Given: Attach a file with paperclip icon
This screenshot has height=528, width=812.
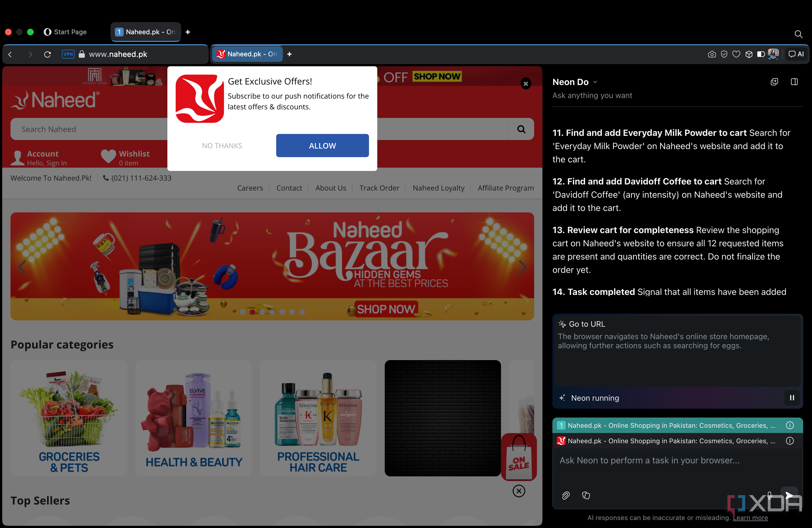Looking at the screenshot, I should click(x=566, y=495).
